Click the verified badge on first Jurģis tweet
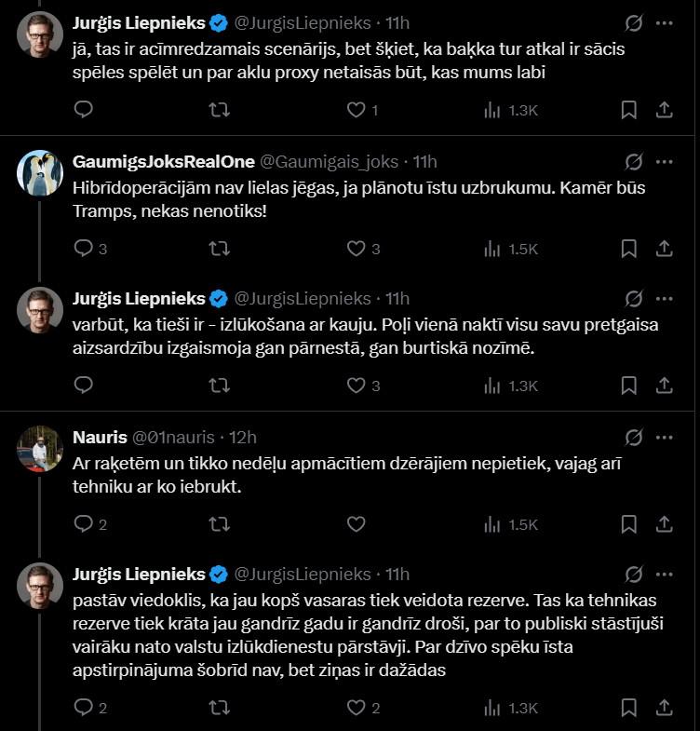The width and height of the screenshot is (700, 731). [x=219, y=22]
